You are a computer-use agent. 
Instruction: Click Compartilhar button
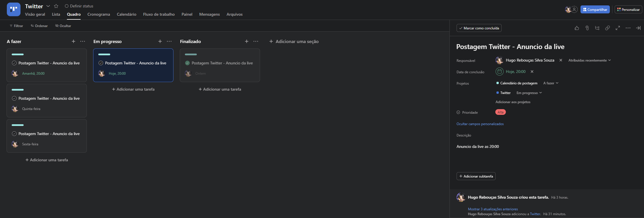[595, 9]
